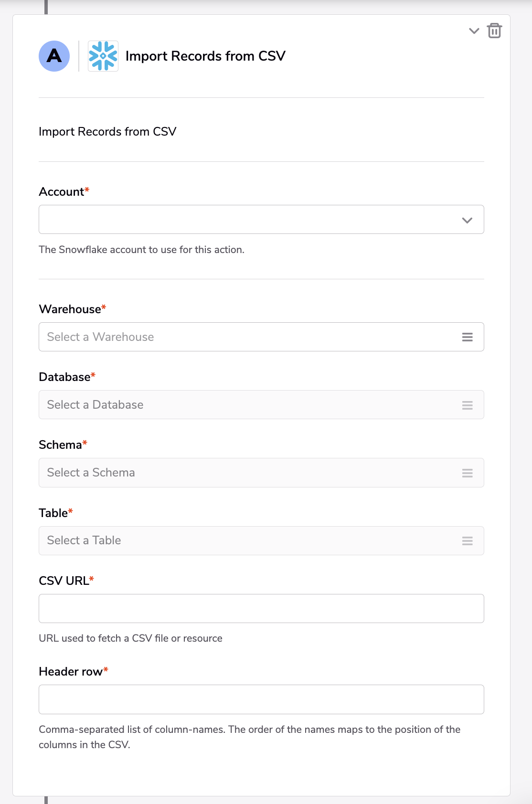Open the Account dropdown
The width and height of the screenshot is (532, 804).
tap(261, 220)
